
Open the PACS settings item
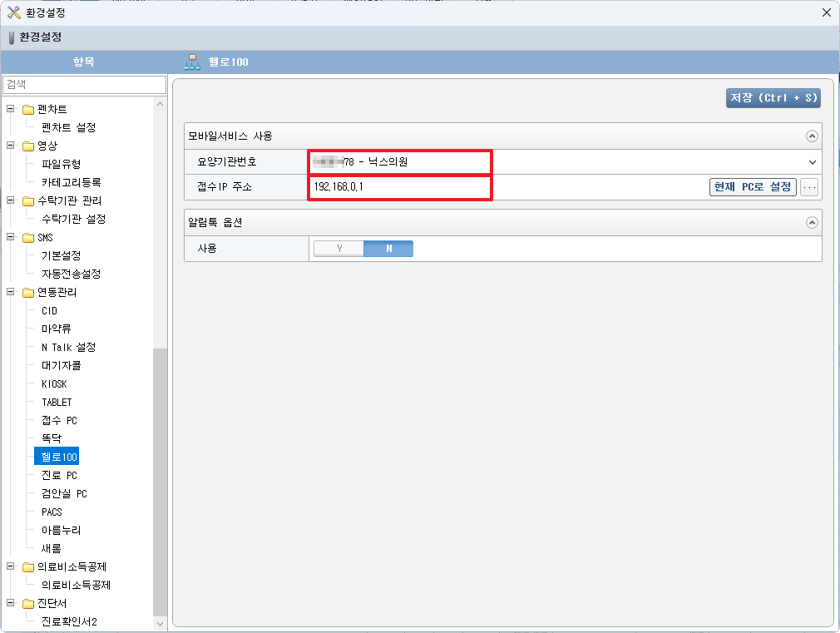point(52,512)
